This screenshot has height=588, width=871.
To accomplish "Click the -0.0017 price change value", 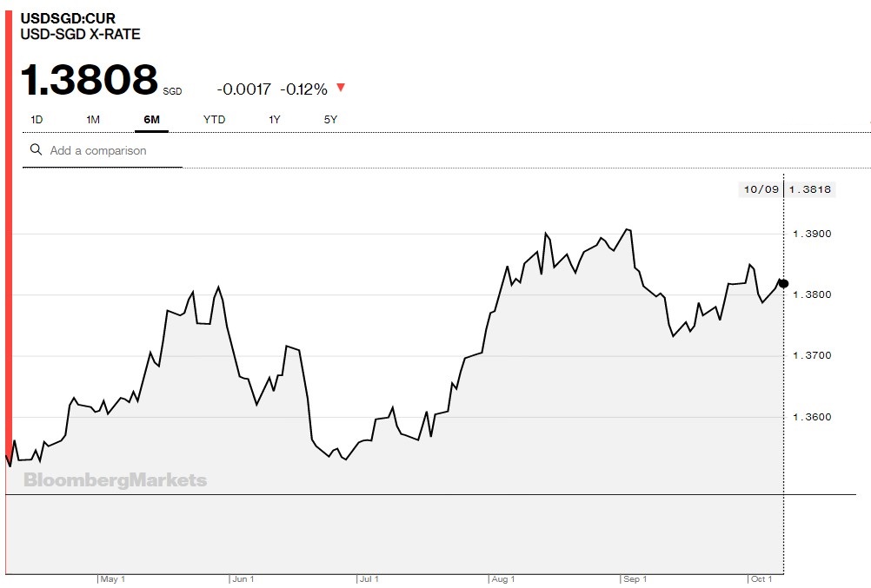I will coord(244,89).
